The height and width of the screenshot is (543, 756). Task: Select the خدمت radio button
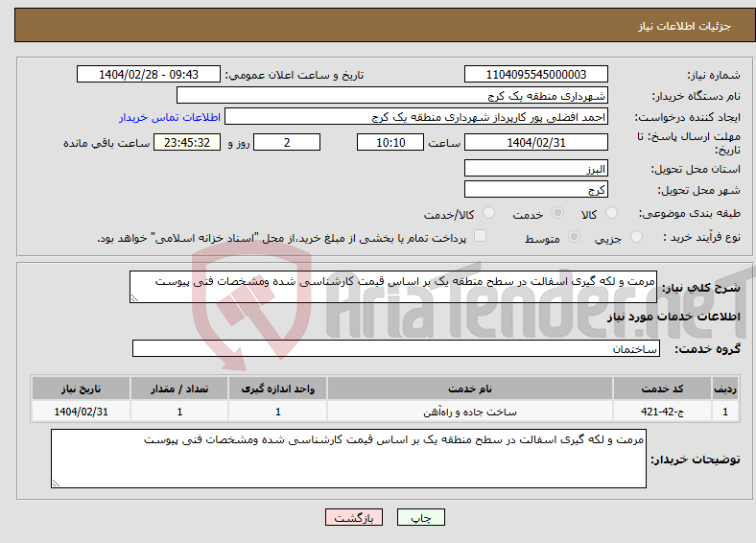557,213
